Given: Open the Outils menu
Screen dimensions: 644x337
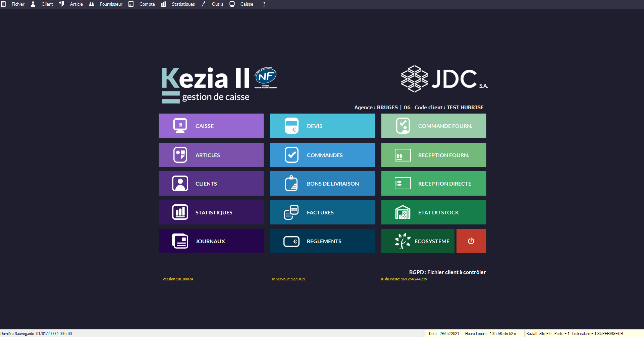Looking at the screenshot, I should click(x=218, y=4).
